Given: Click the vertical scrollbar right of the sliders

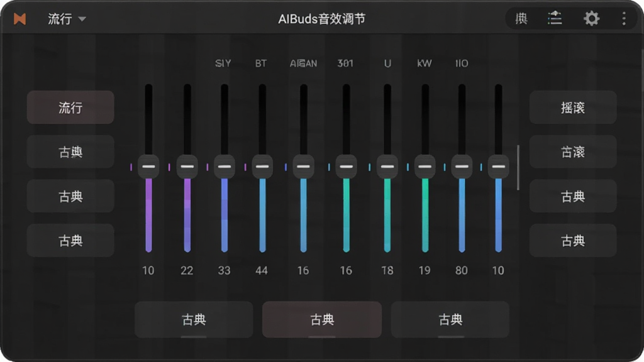Looking at the screenshot, I should pos(518,167).
